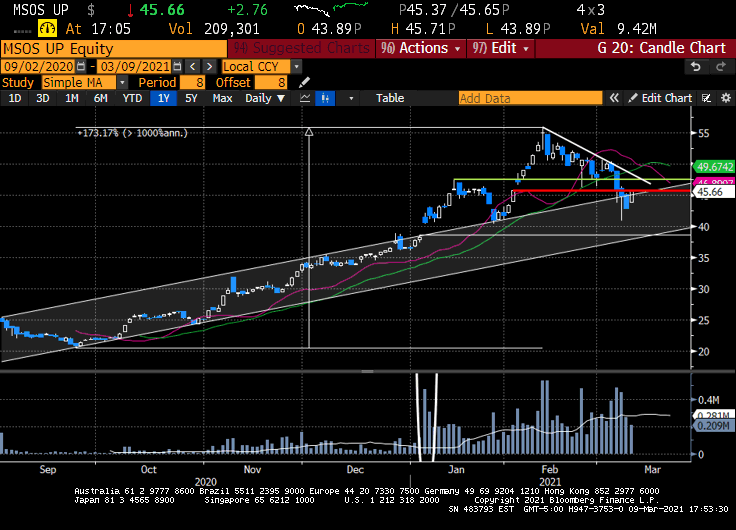This screenshot has width=736, height=530.
Task: Click the 4x3 bid/ask size
Action: click(x=590, y=10)
